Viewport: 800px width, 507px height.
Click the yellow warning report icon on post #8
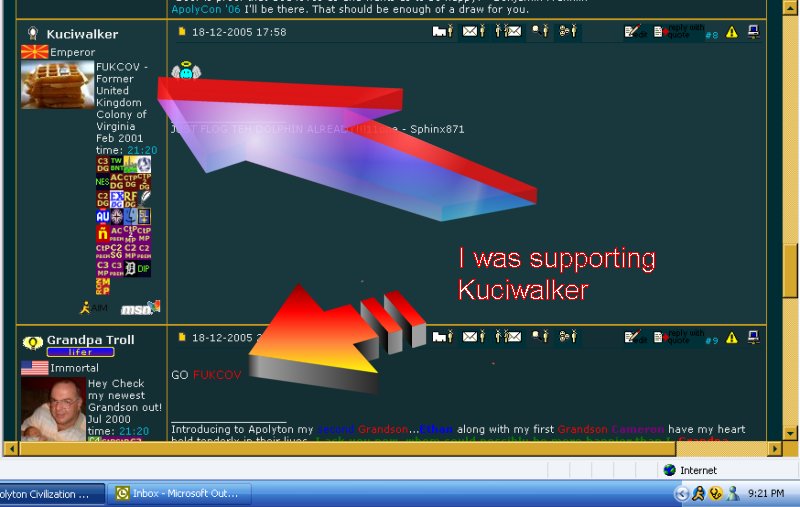[x=731, y=32]
